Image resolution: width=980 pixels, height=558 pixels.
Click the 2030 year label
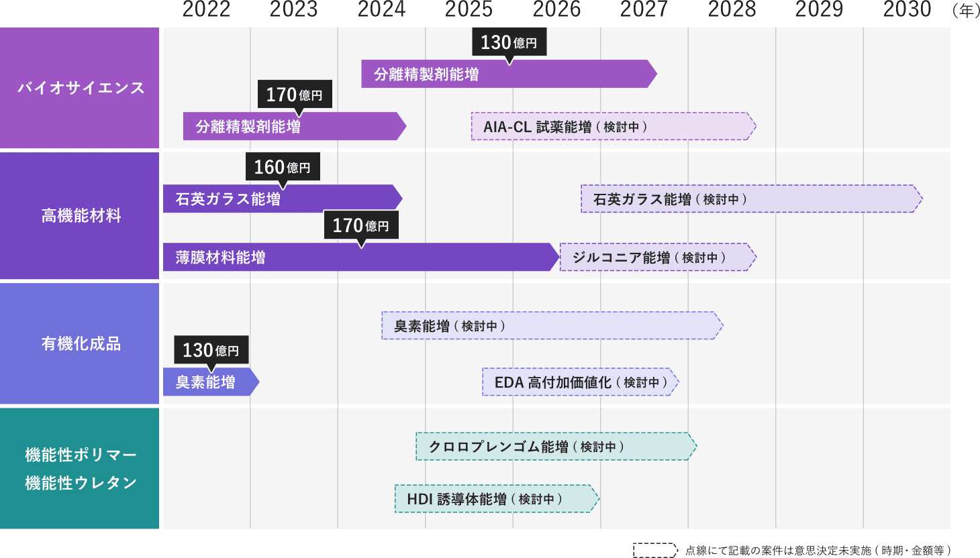(x=907, y=9)
